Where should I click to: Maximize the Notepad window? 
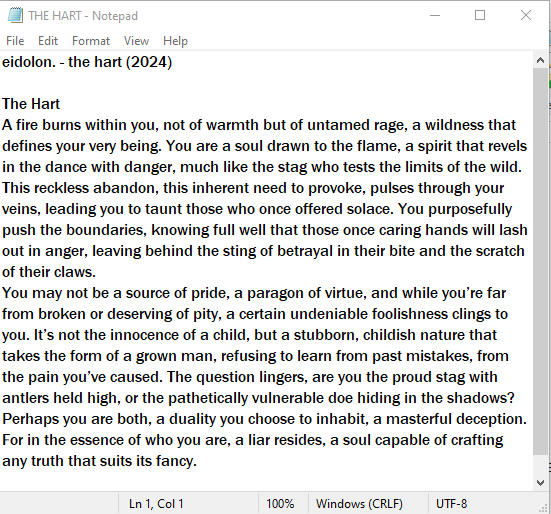(x=480, y=15)
